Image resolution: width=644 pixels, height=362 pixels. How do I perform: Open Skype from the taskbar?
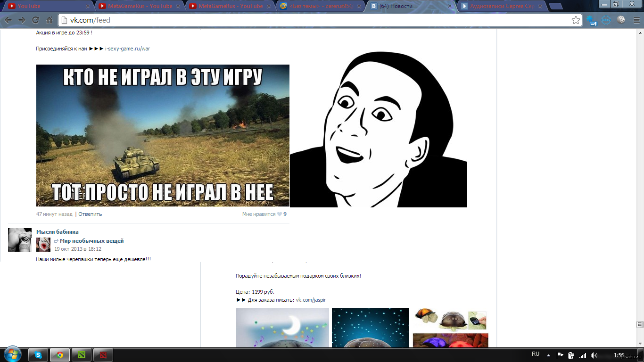point(38,355)
